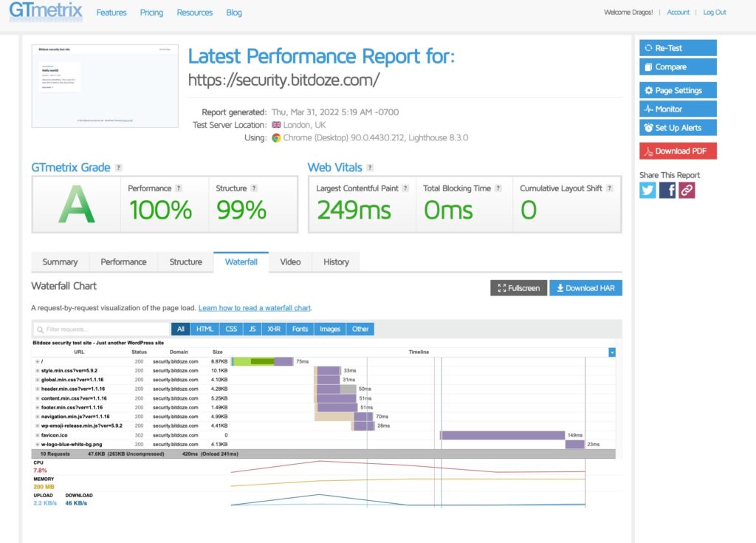
Task: Click Set Up Alerts
Action: pyautogui.click(x=678, y=128)
